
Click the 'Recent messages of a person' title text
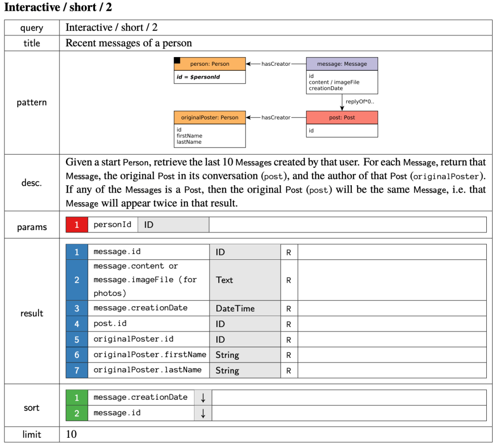pyautogui.click(x=129, y=43)
